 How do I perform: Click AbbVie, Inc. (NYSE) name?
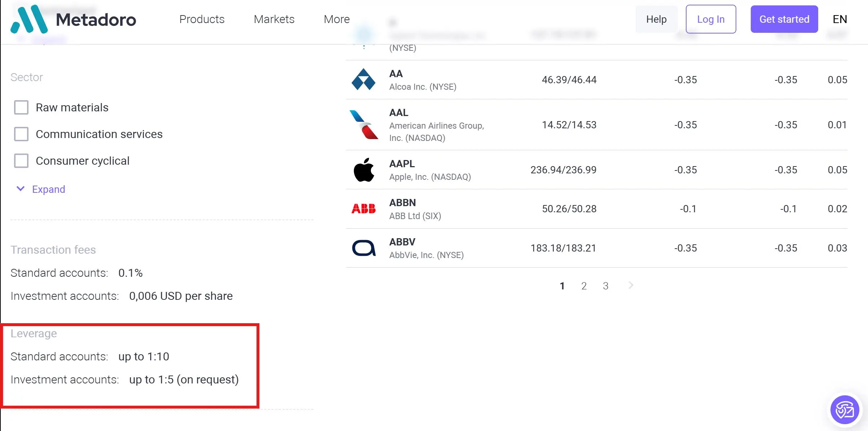click(426, 255)
